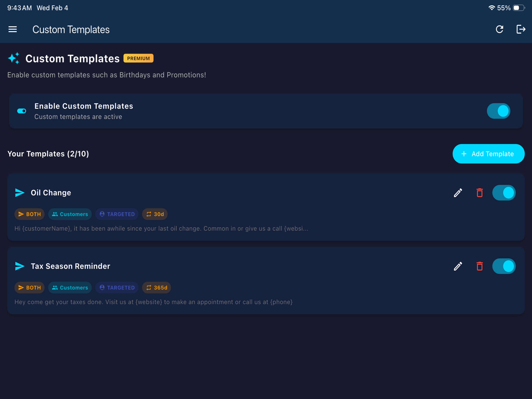Toggle the Enable Custom Templates switch

498,111
